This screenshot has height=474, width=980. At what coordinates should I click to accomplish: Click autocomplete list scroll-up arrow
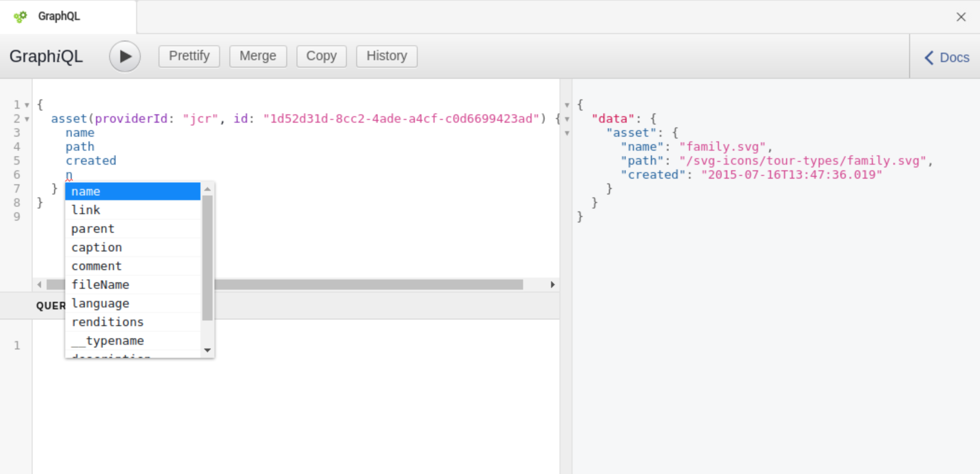tap(207, 189)
